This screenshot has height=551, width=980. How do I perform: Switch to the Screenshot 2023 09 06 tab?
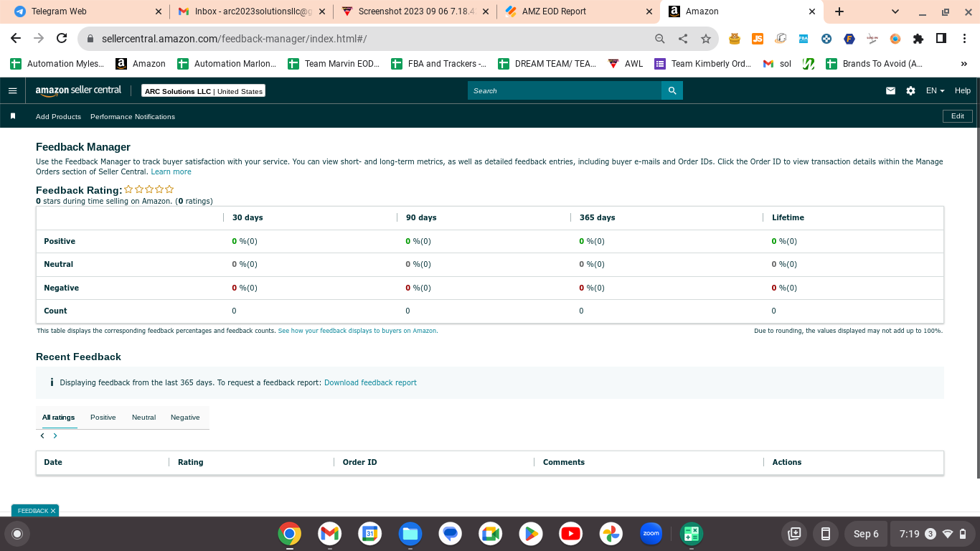pyautogui.click(x=416, y=11)
